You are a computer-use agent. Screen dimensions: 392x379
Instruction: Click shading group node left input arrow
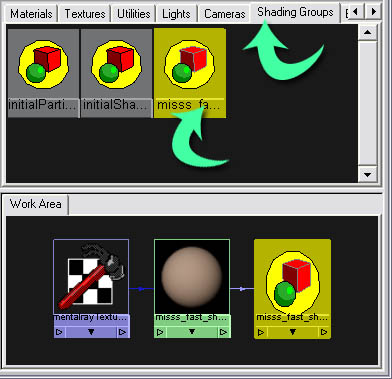(x=261, y=332)
